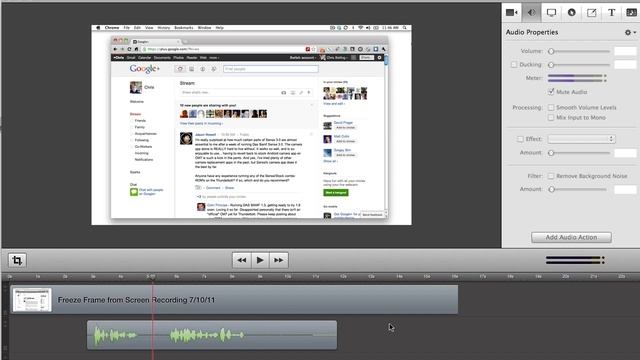Click the Effect Amount slider handle
Viewport: 640px width, 360px height.
551,153
